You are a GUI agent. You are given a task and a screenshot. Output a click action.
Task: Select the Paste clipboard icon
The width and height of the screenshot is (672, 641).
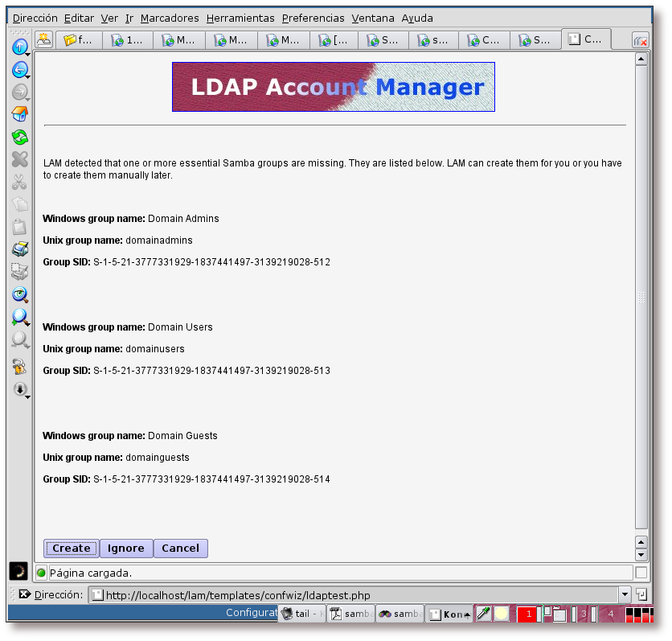pyautogui.click(x=20, y=227)
